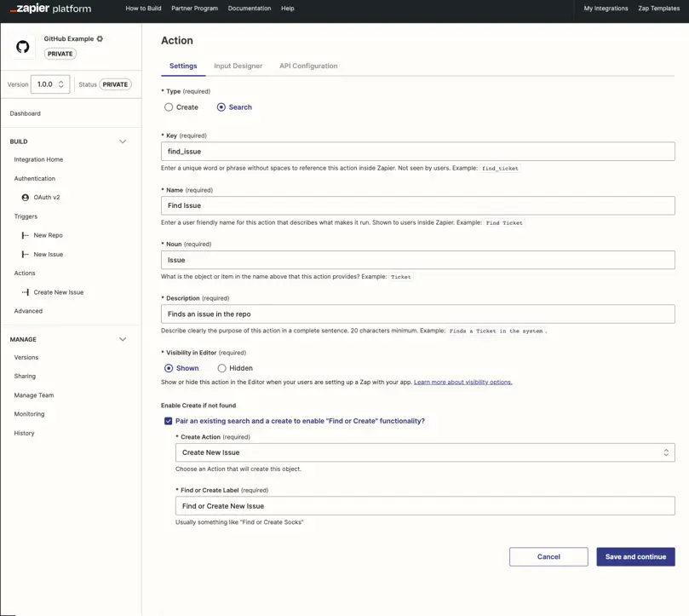Choose Hidden visibility option

coord(222,368)
